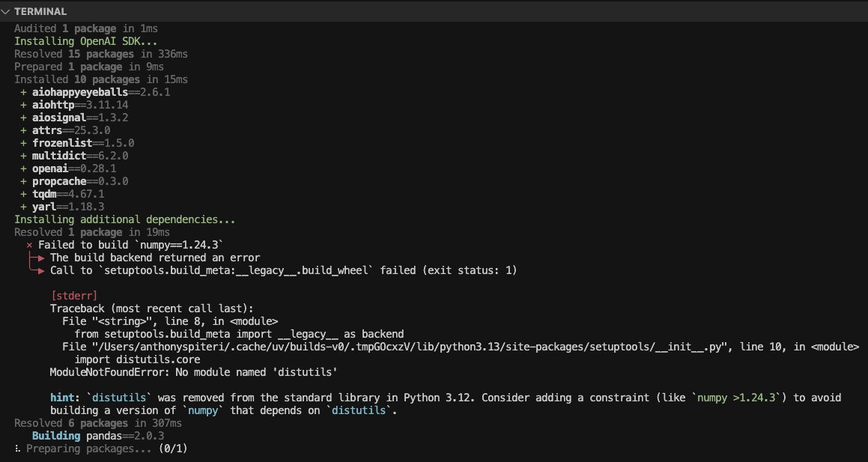
Task: Click the aiosignal==1.3.2 package line
Action: pos(74,118)
